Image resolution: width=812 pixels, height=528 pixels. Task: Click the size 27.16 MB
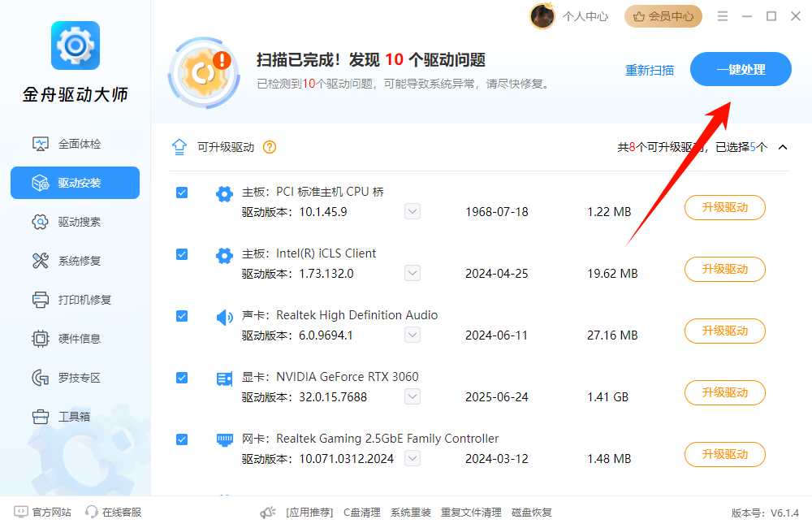point(612,335)
